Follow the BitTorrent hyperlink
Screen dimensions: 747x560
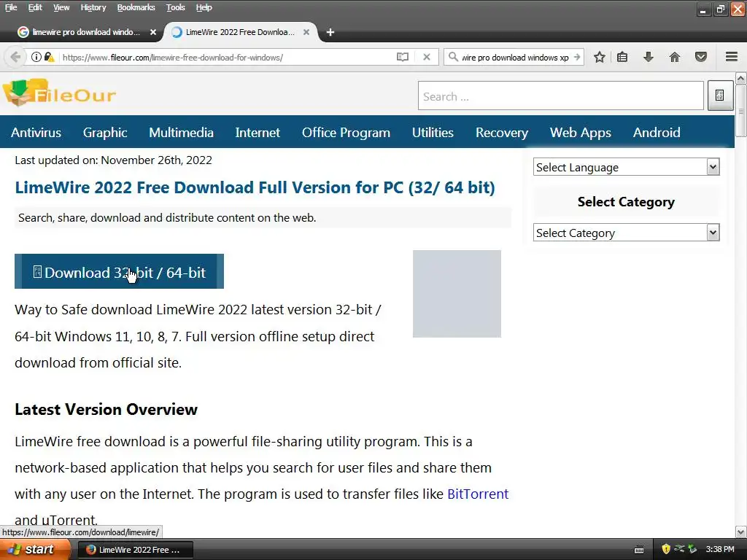478,494
